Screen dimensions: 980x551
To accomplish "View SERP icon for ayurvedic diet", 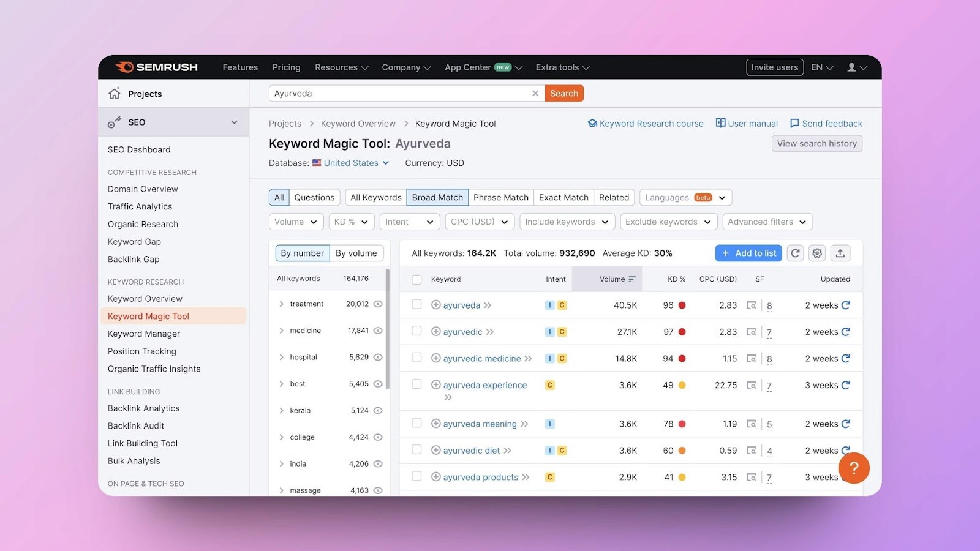I will pos(751,451).
